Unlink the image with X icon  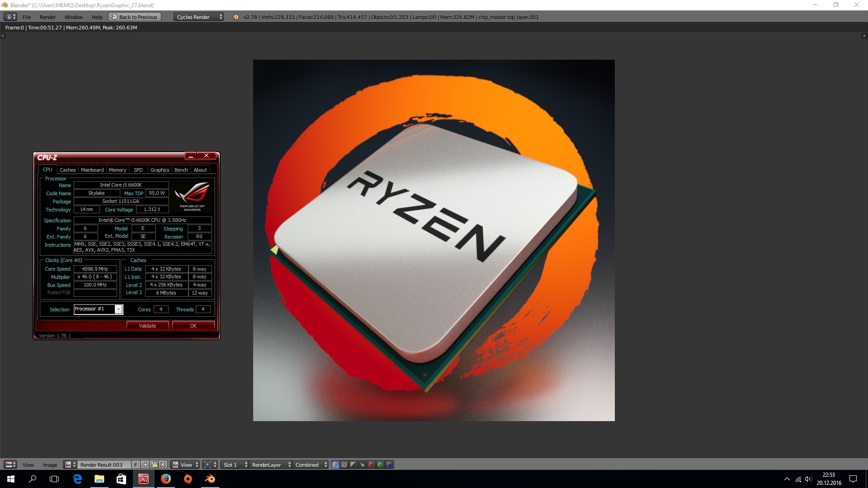[x=163, y=465]
